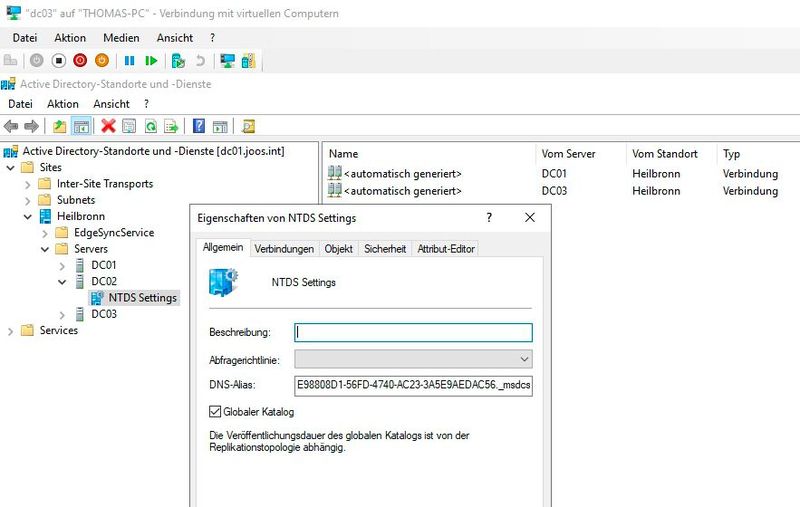Click the grey Start VM power icon
Screen dimensions: 800x507
tap(37, 61)
